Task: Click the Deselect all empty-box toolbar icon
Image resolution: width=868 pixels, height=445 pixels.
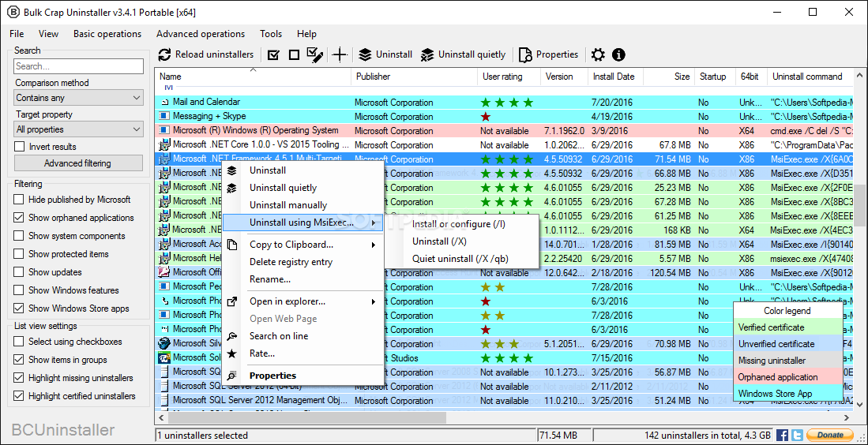Action: 294,54
